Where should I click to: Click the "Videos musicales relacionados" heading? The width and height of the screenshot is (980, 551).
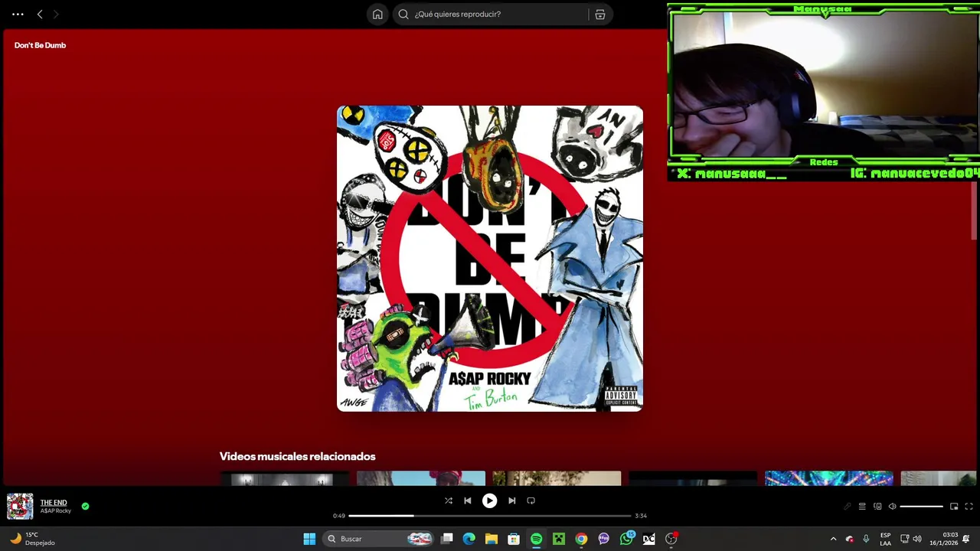297,456
